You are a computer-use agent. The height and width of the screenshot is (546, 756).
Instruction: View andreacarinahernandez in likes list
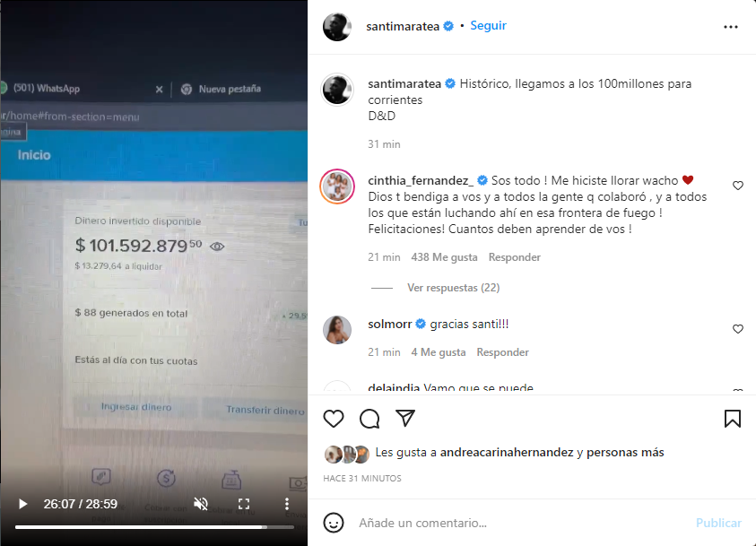point(507,453)
